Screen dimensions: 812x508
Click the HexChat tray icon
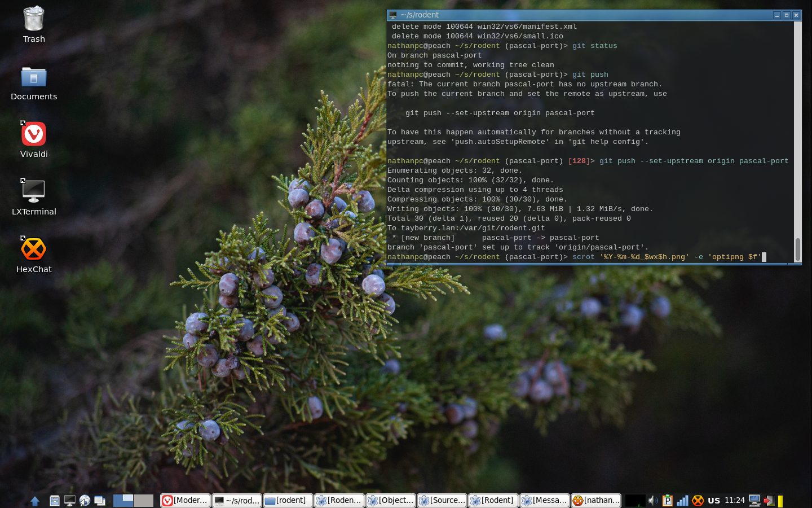698,501
